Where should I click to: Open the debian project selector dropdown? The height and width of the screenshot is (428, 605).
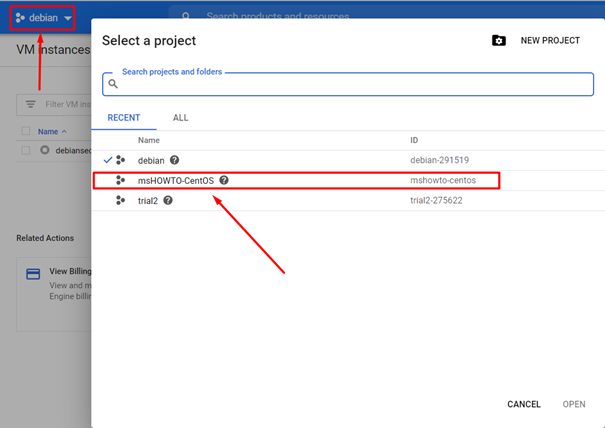tap(43, 18)
